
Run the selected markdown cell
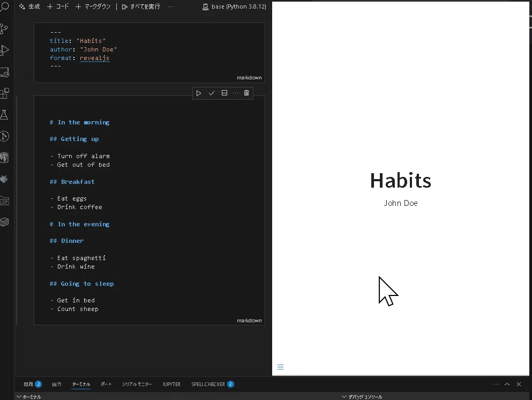click(x=199, y=93)
